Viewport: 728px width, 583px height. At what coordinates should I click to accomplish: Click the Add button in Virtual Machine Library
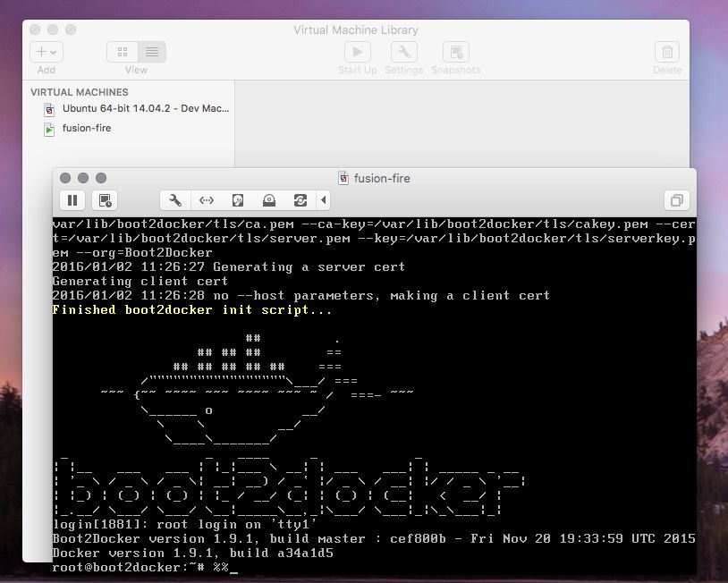tap(47, 52)
